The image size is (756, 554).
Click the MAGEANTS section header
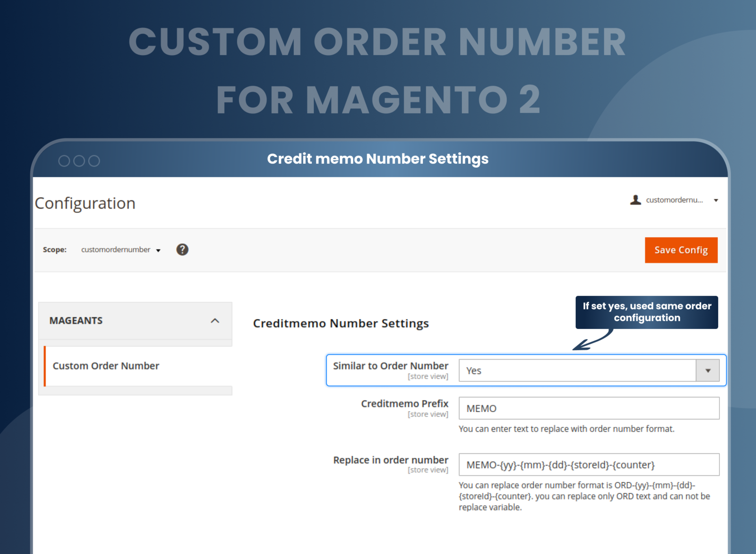pos(76,321)
